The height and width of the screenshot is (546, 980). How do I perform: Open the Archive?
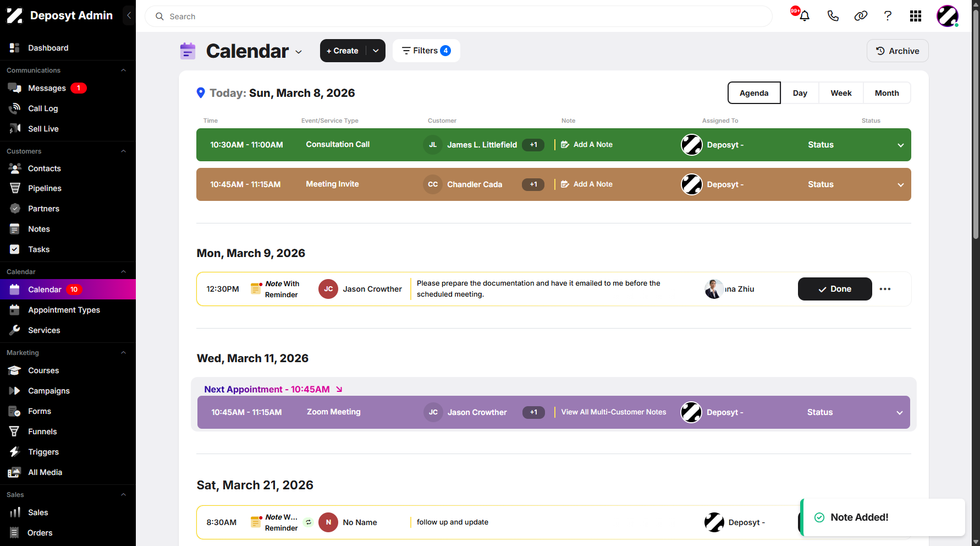[x=898, y=51]
